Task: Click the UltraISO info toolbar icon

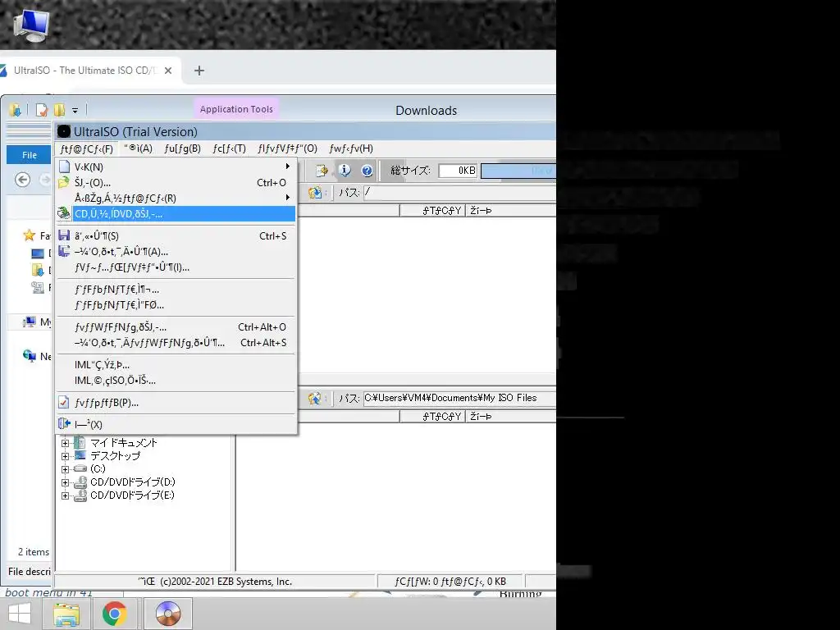Action: (x=344, y=171)
